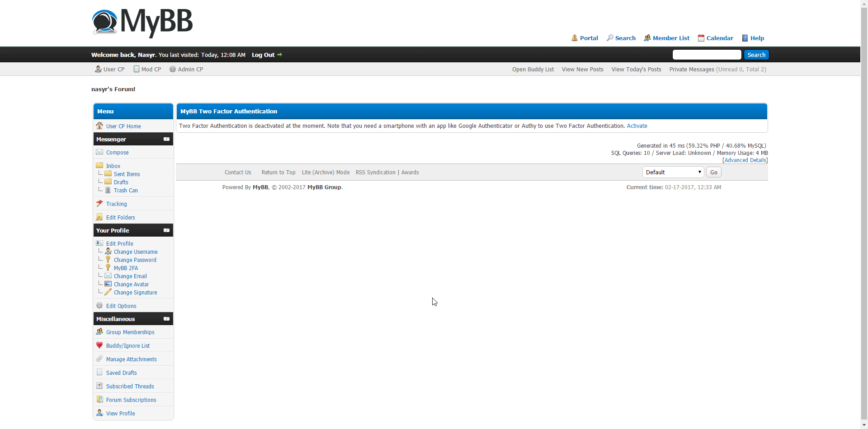Click the Go button beside theme selector
The image size is (868, 429).
click(713, 172)
